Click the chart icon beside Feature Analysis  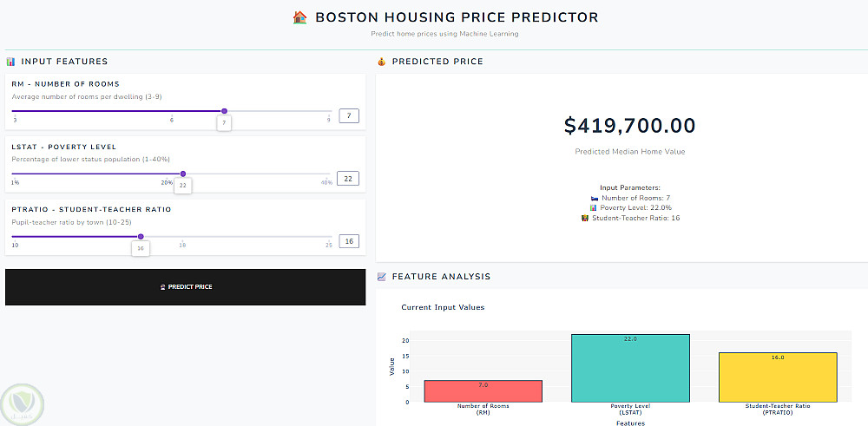381,277
